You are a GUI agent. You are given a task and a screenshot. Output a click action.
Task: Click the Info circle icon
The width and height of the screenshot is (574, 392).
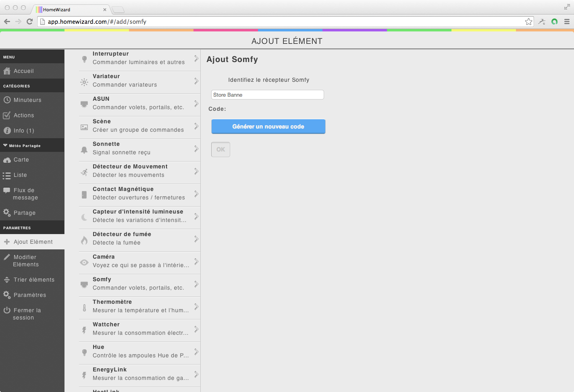click(7, 131)
